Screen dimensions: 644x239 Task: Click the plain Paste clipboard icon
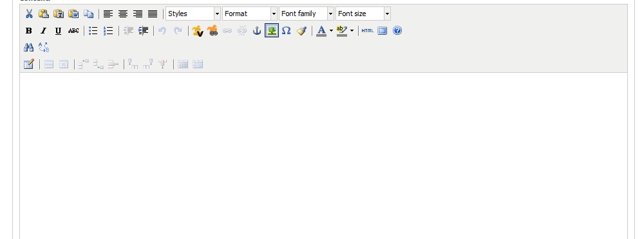44,14
